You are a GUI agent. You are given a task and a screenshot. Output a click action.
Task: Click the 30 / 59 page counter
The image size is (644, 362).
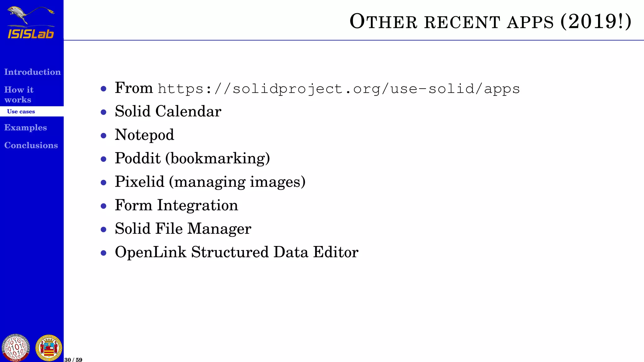[x=73, y=359]
